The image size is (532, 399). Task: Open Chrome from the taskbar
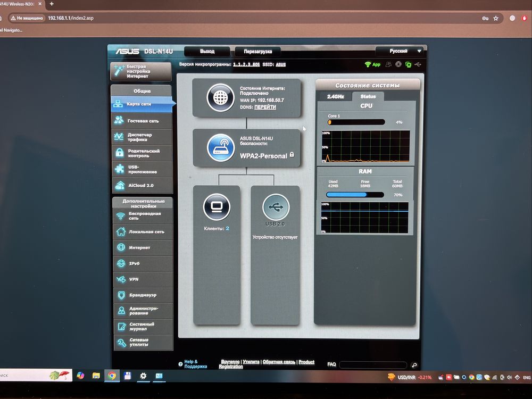tap(112, 376)
